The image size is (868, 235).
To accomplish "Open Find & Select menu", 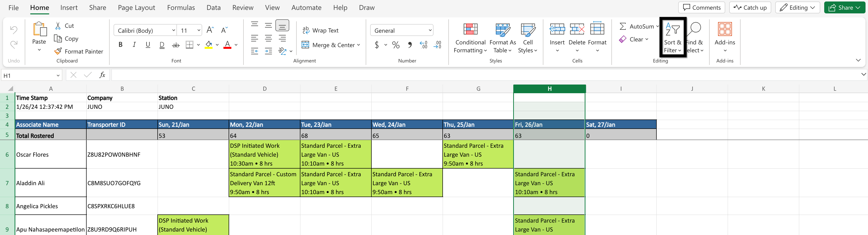I will [695, 38].
